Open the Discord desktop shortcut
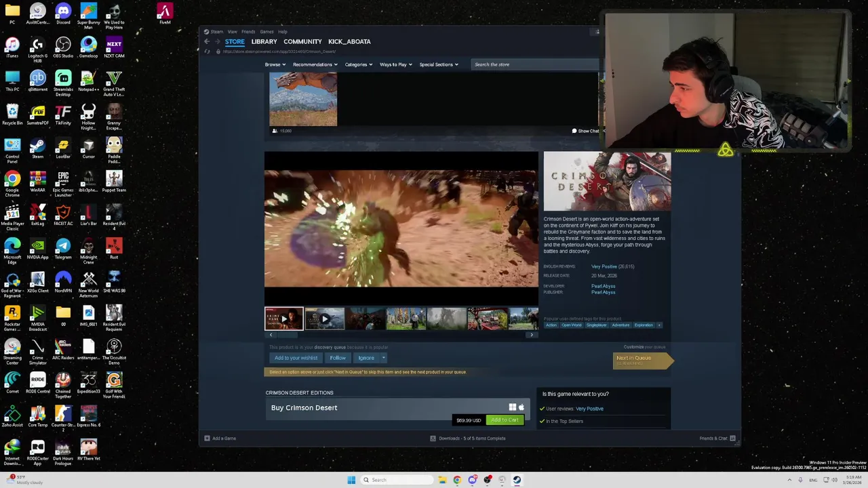Viewport: 868px width, 488px height. [x=63, y=14]
